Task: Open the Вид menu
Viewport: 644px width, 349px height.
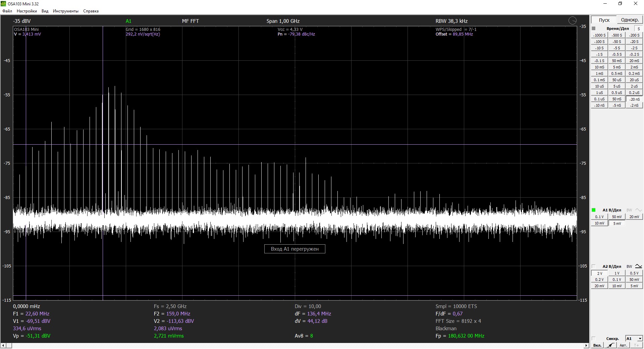Action: [45, 11]
